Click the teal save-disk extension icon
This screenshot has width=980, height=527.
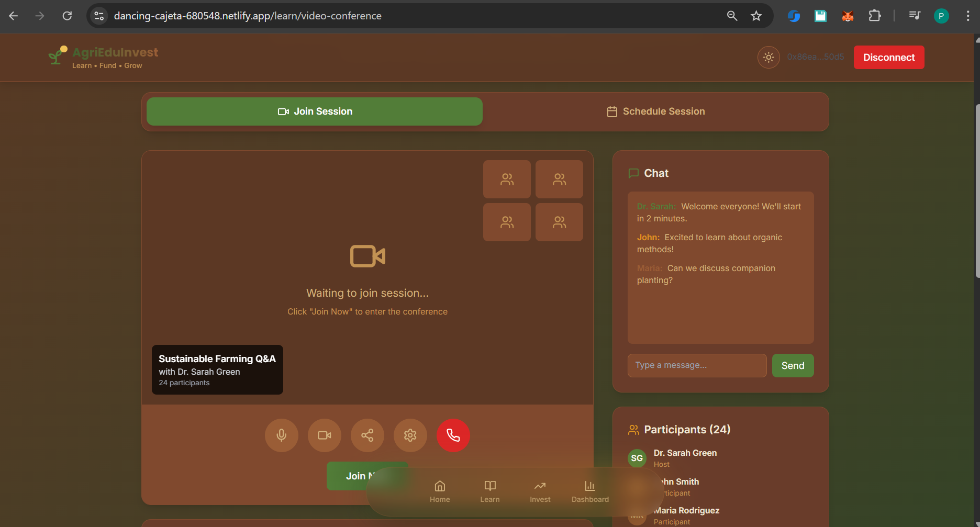(x=820, y=16)
